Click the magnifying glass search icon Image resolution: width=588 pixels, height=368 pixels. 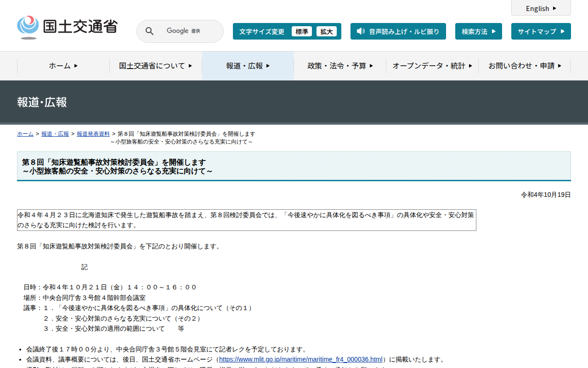click(x=149, y=31)
